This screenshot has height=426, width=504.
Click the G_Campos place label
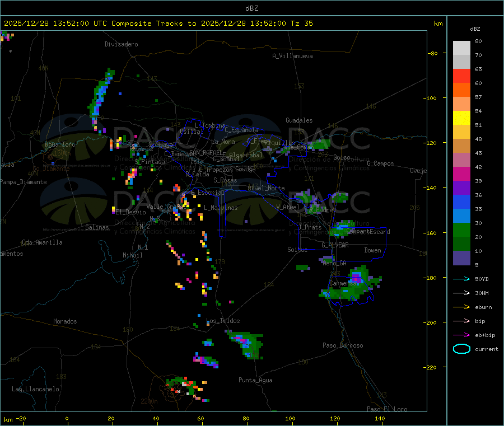click(x=380, y=163)
